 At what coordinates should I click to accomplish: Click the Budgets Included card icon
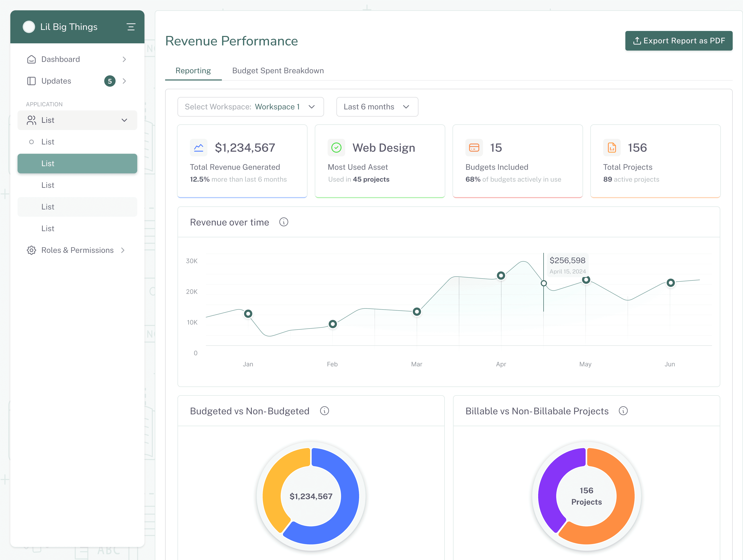coord(474,147)
